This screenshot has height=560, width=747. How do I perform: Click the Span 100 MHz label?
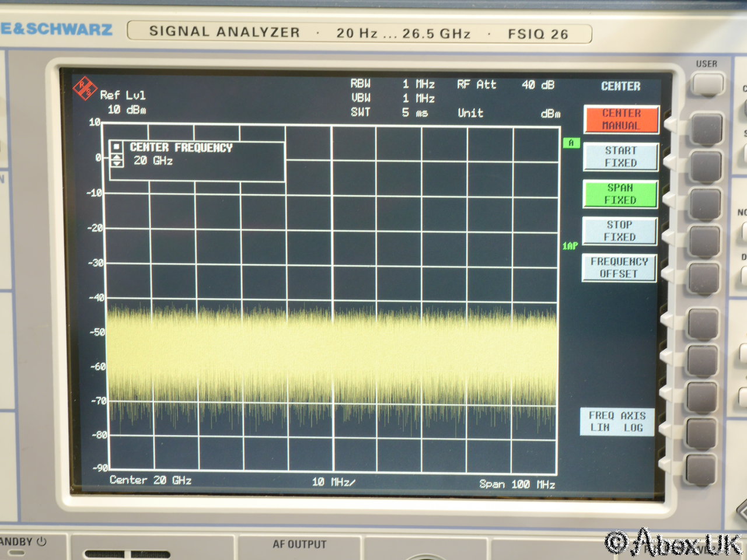point(516,484)
